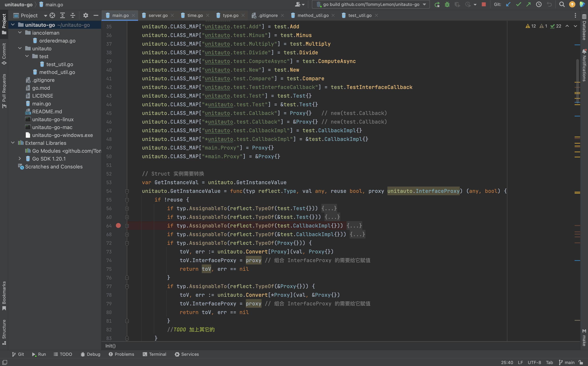588x366 pixels.
Task: Open the Debug bottom tool window
Action: pos(90,354)
